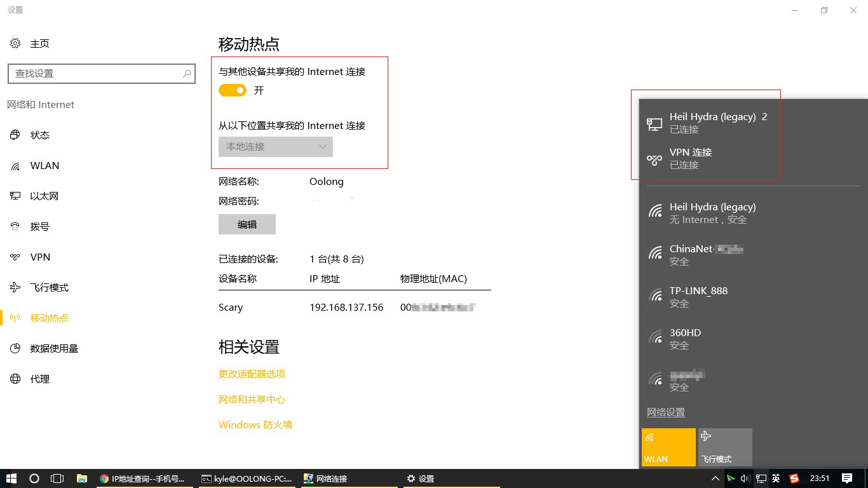
Task: Open the 拨号 (Dial-up) section
Action: click(40, 226)
